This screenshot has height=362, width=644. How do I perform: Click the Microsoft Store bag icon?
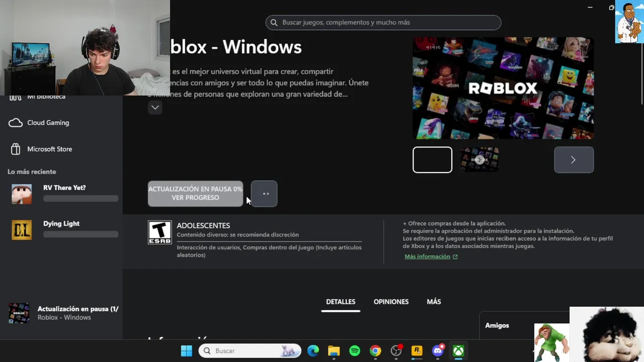click(16, 149)
